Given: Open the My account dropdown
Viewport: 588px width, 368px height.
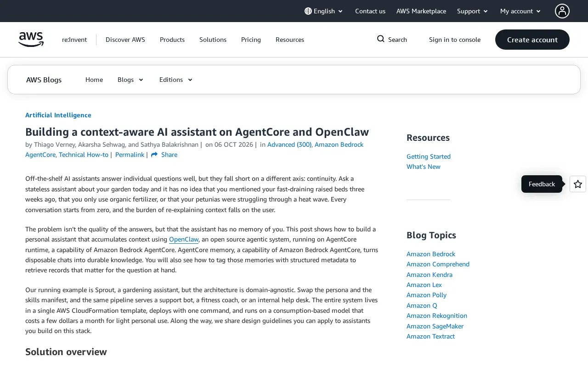Looking at the screenshot, I should 521,11.
